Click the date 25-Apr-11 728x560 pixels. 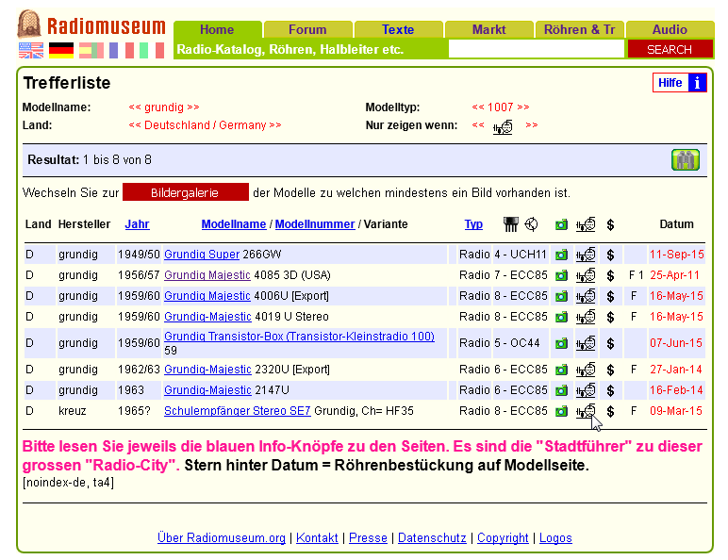(674, 275)
